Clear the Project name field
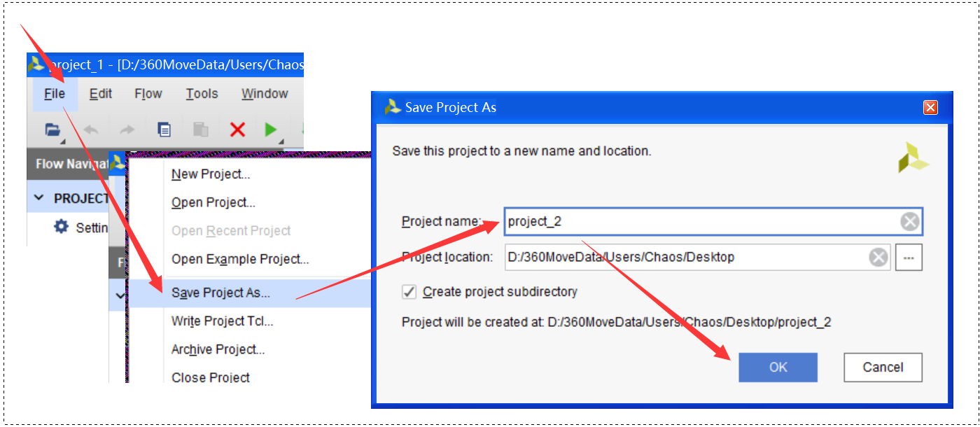Screen dimensions: 980x427 (x=909, y=222)
